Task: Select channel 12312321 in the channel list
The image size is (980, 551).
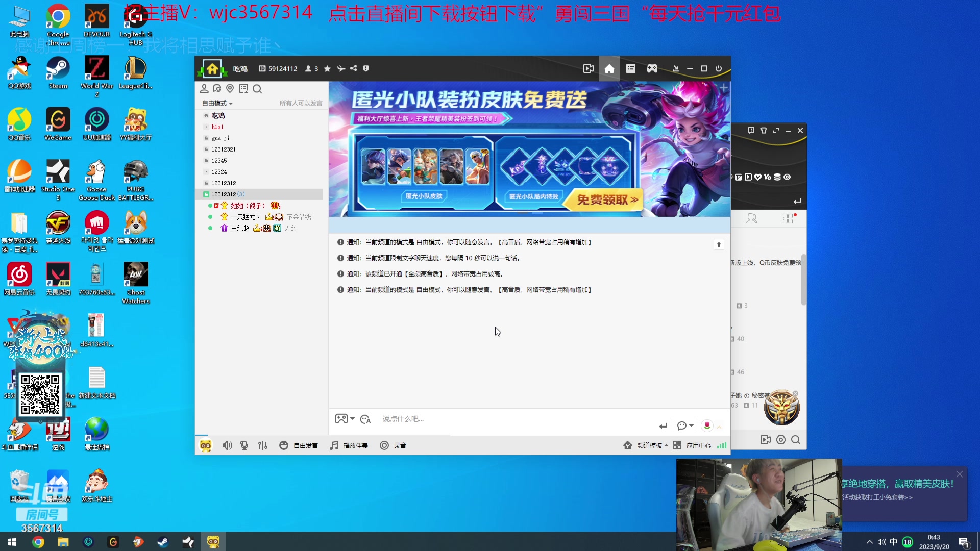Action: pos(224,149)
